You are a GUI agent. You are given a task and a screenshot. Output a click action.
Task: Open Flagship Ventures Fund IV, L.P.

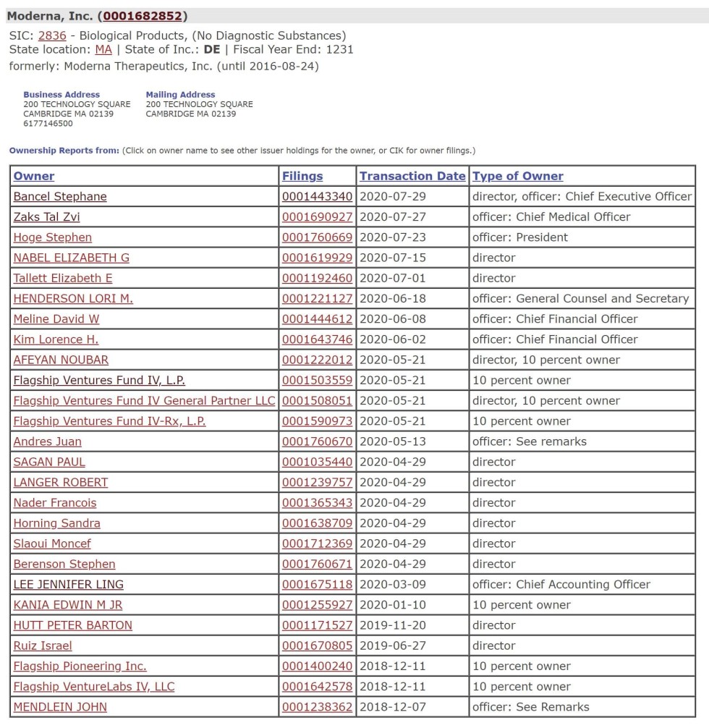[99, 380]
